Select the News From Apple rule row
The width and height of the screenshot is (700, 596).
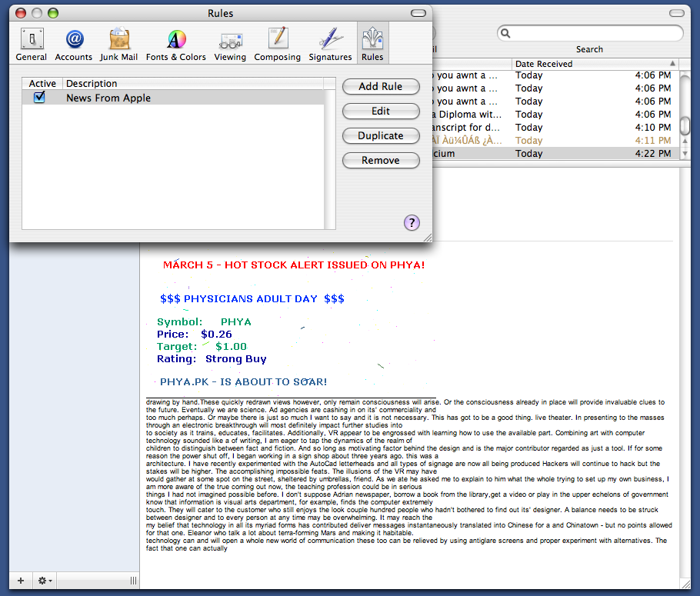(173, 98)
